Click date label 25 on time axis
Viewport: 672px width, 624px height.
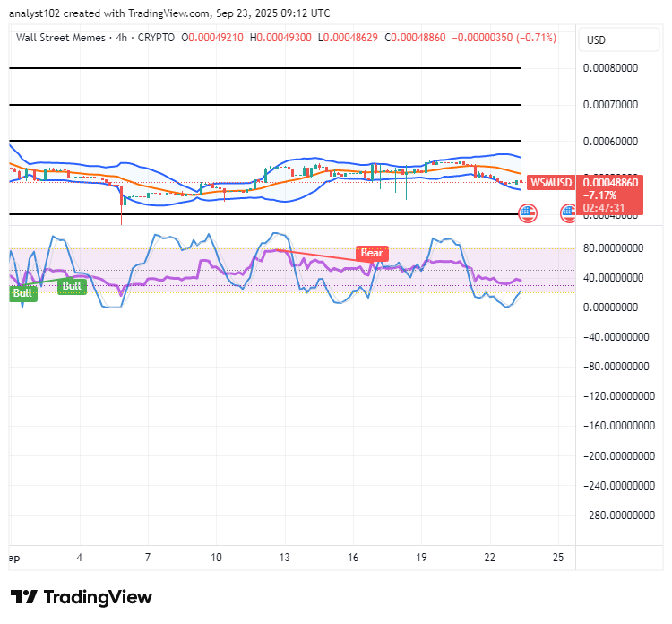click(558, 558)
